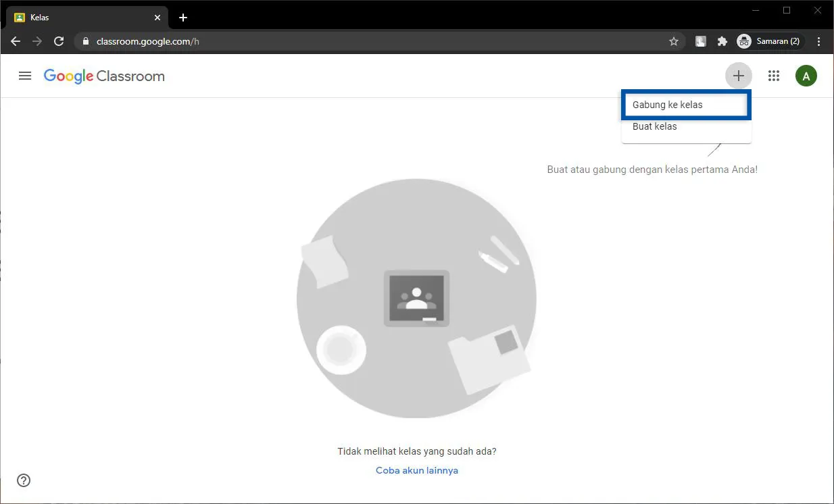Click the account avatar circle labeled A
The image size is (834, 504).
click(806, 76)
